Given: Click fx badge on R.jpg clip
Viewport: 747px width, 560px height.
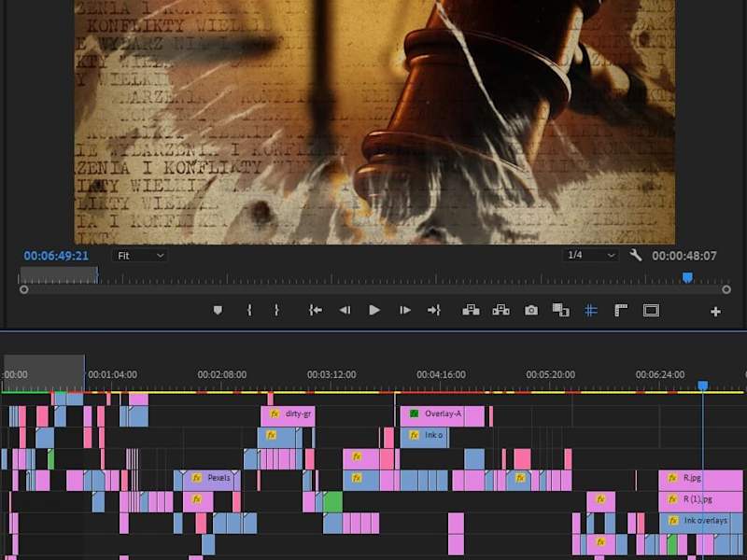Looking at the screenshot, I should click(x=672, y=478).
